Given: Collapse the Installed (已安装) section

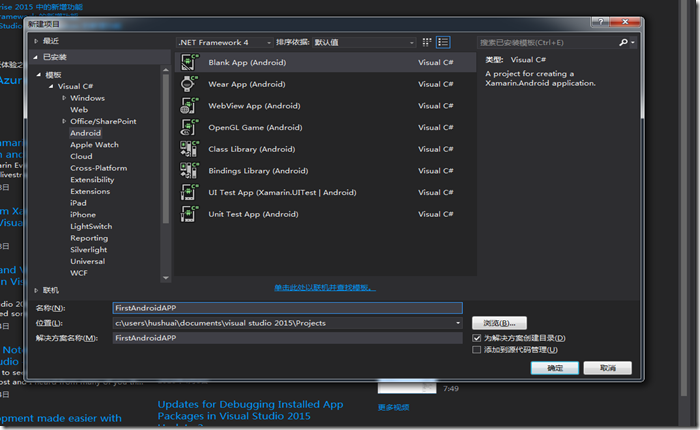Looking at the screenshot, I should pos(35,57).
